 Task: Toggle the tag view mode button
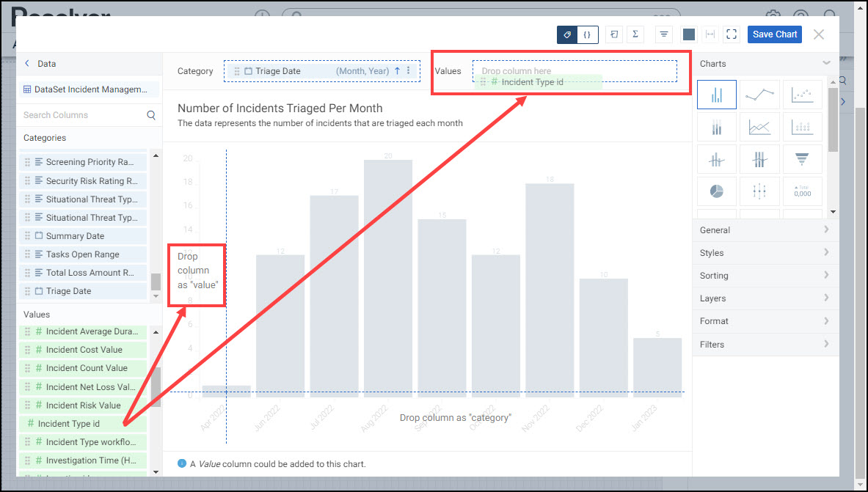pos(567,34)
